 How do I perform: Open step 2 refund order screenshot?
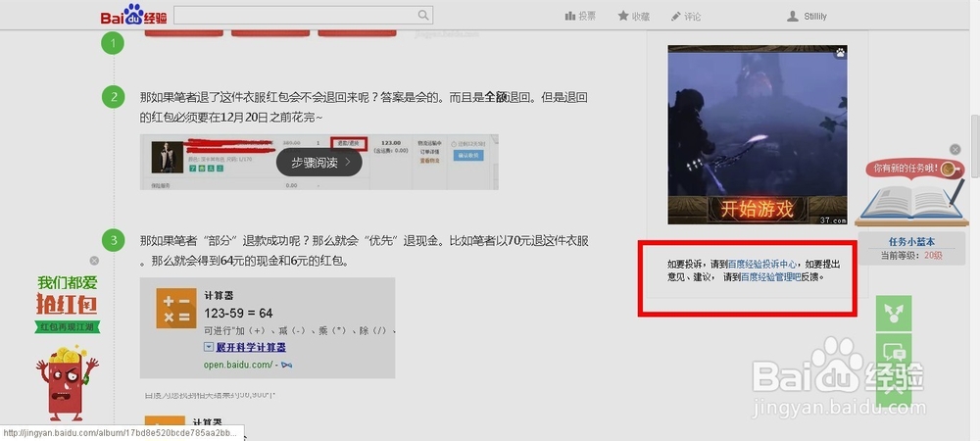pos(318,162)
